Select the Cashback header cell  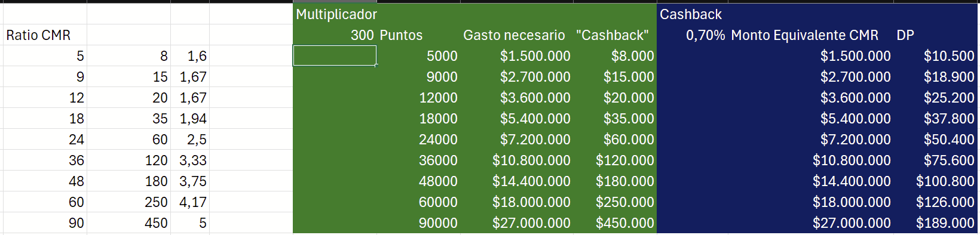[x=691, y=14]
